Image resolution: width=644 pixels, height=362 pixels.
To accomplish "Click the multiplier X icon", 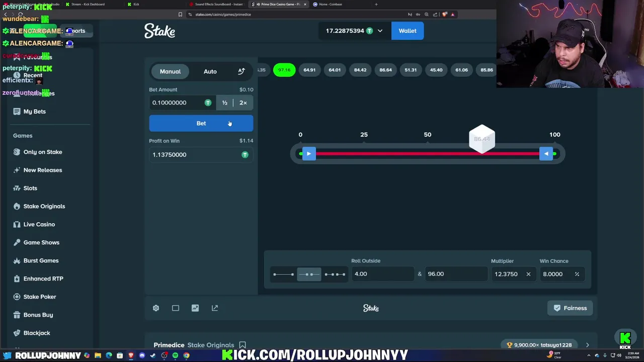I will [x=528, y=274].
